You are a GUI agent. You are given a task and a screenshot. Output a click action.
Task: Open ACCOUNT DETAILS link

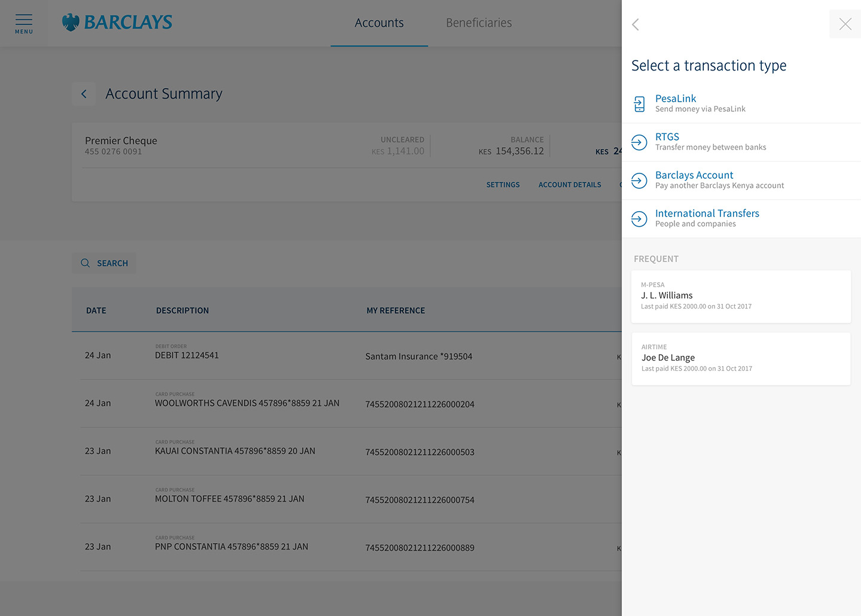coord(570,185)
